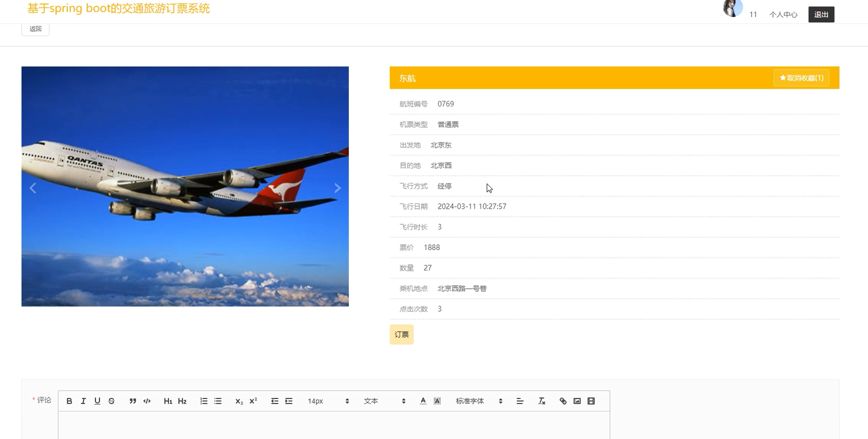The height and width of the screenshot is (439, 868).
Task: Decrease indent in comment editor
Action: [x=275, y=401]
